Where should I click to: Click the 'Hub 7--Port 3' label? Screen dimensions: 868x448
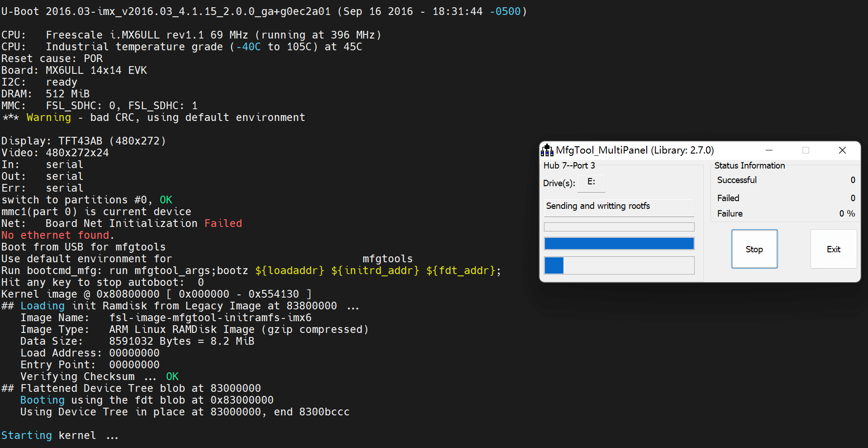(x=569, y=166)
